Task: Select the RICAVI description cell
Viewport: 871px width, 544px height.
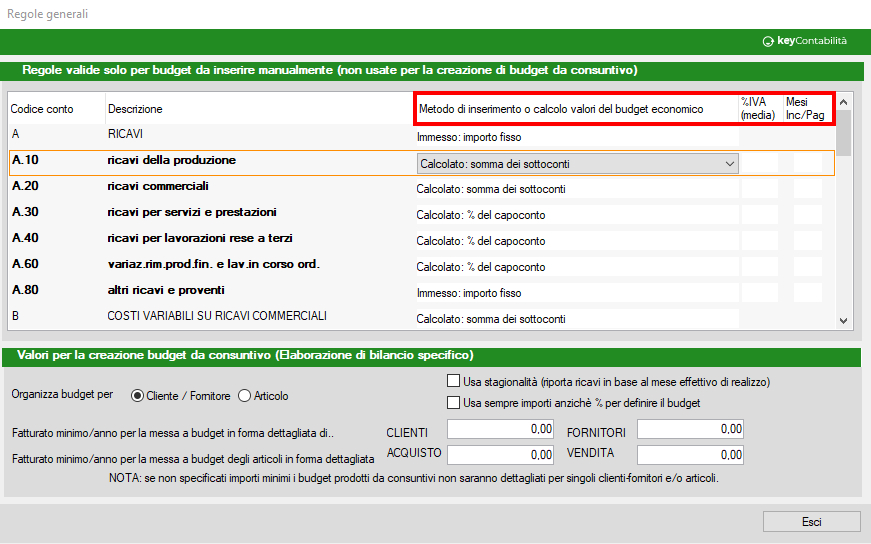Action: (x=126, y=134)
